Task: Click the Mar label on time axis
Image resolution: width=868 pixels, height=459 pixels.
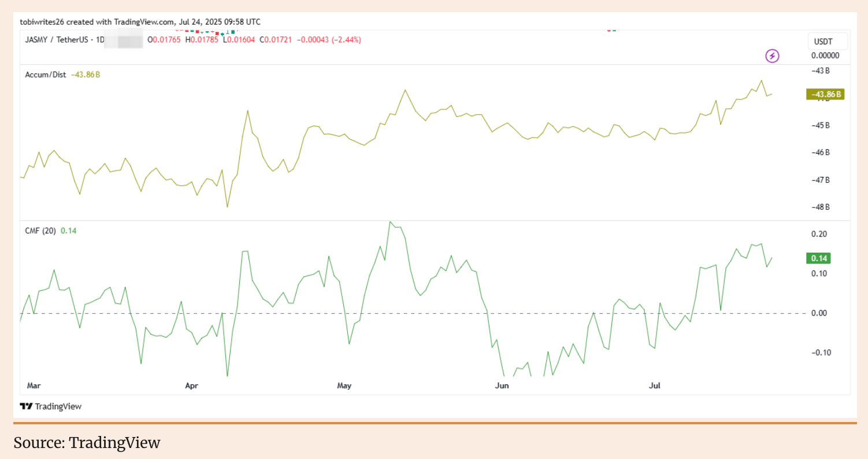Action: 35,385
